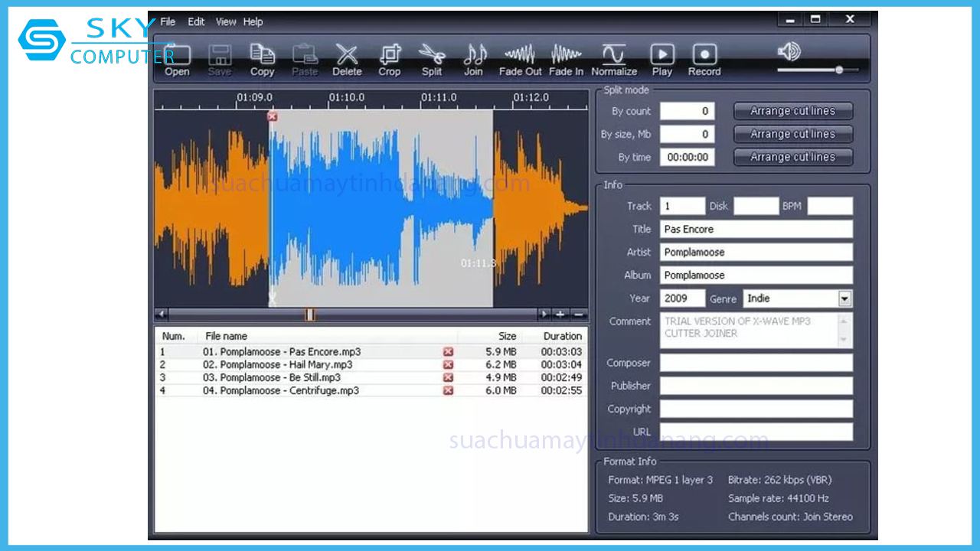
Task: Adjust the volume slider
Action: (839, 70)
